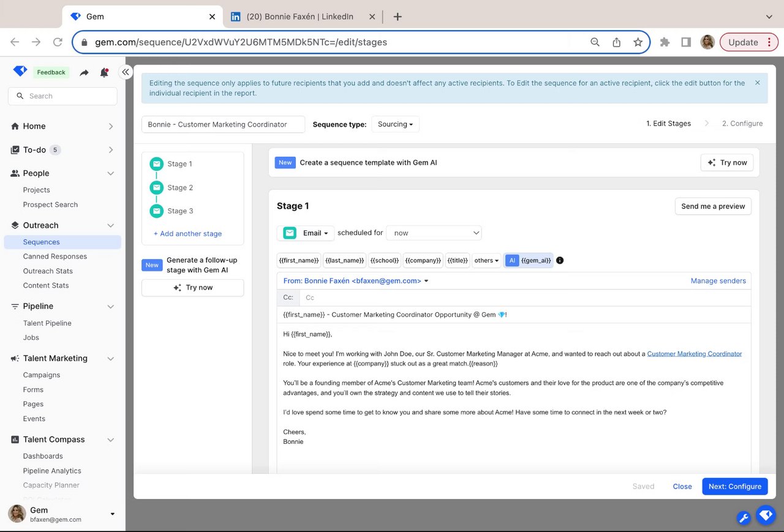Reload the page
This screenshot has width=784, height=532.
[x=58, y=42]
